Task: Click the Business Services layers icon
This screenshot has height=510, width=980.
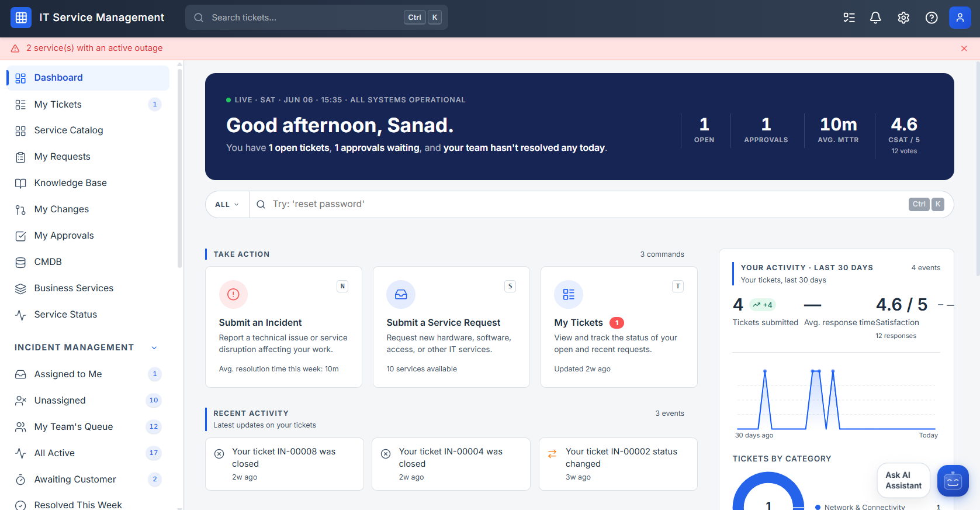Action: pos(20,288)
